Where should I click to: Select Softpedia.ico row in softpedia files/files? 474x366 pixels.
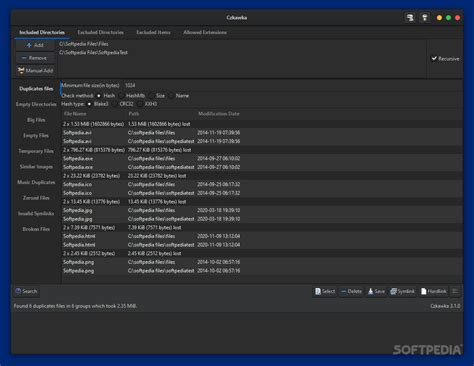[x=262, y=184]
